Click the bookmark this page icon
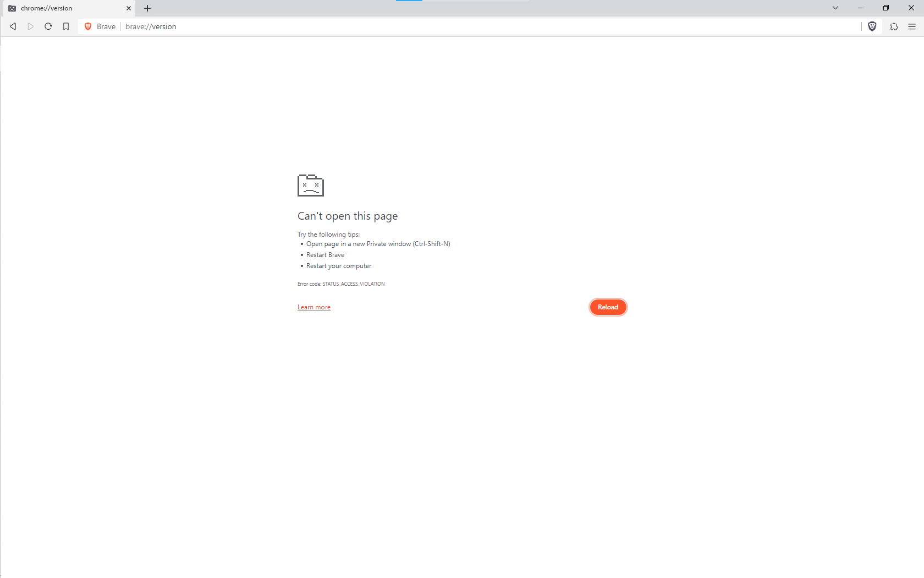The height and width of the screenshot is (578, 924). 66,26
